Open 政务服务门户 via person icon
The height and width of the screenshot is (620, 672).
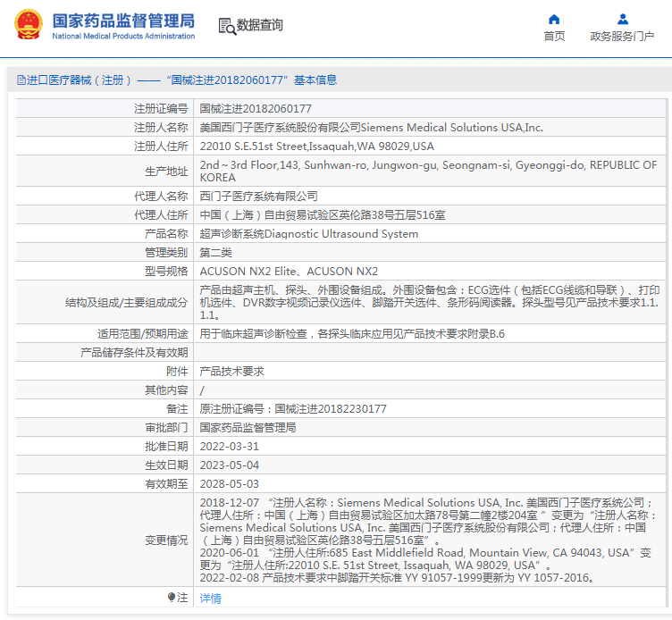(x=623, y=20)
